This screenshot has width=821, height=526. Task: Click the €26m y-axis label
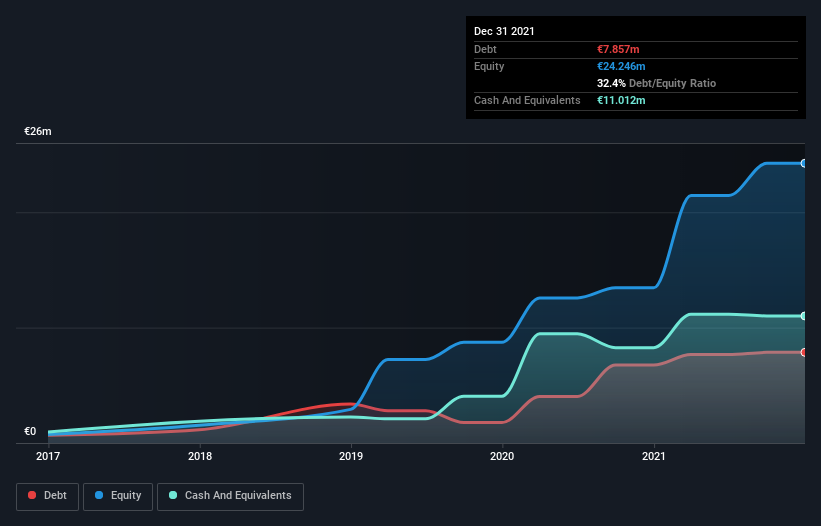(38, 131)
